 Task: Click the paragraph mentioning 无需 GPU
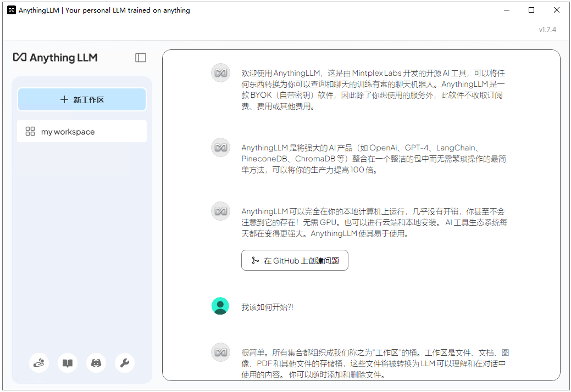coord(374,222)
